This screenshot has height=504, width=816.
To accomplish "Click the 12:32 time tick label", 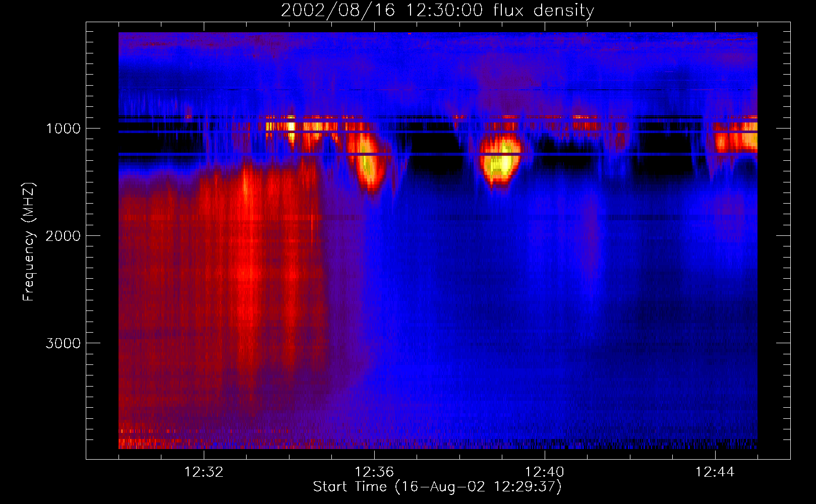I will point(204,472).
